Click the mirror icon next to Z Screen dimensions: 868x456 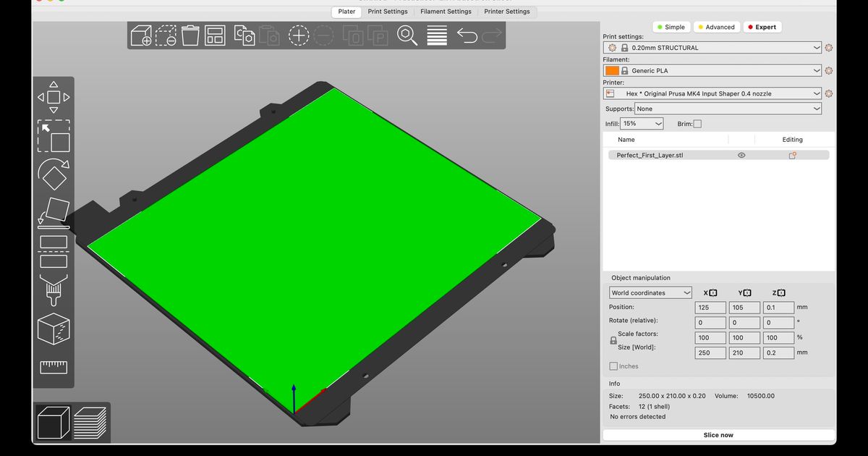pos(781,293)
